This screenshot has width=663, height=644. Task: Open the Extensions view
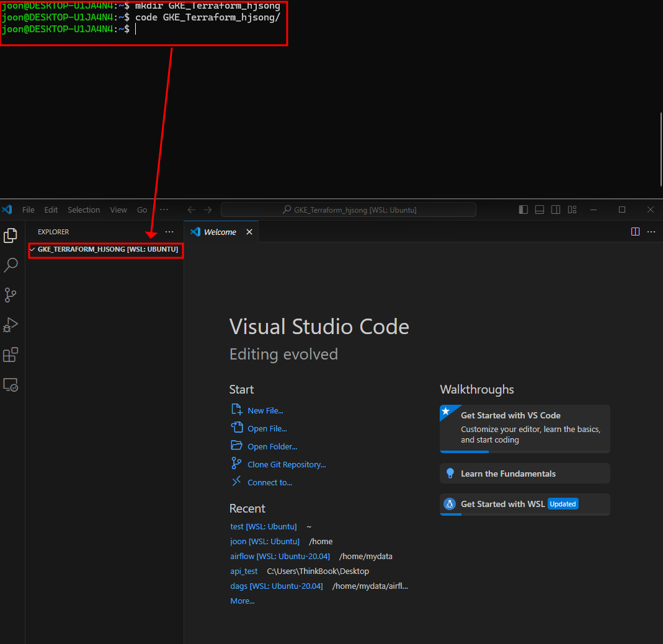point(10,355)
